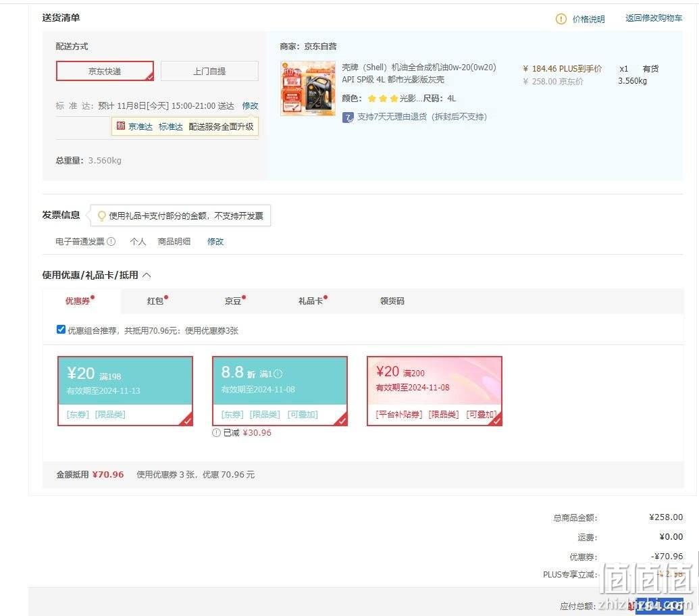
Task: Click info icon beside 已减 ¥30.96
Action: point(216,432)
